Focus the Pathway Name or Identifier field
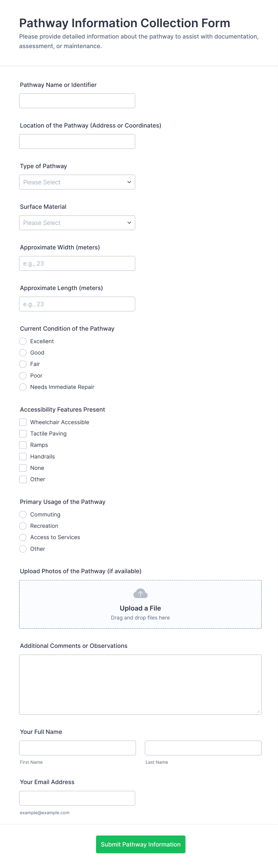This screenshot has width=278, height=868. [x=77, y=101]
